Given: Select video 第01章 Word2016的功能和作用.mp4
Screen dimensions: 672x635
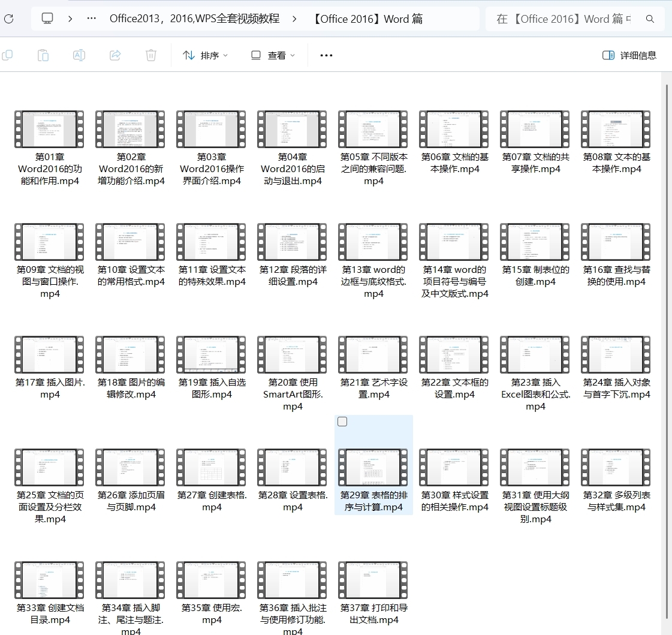Looking at the screenshot, I should [50, 148].
